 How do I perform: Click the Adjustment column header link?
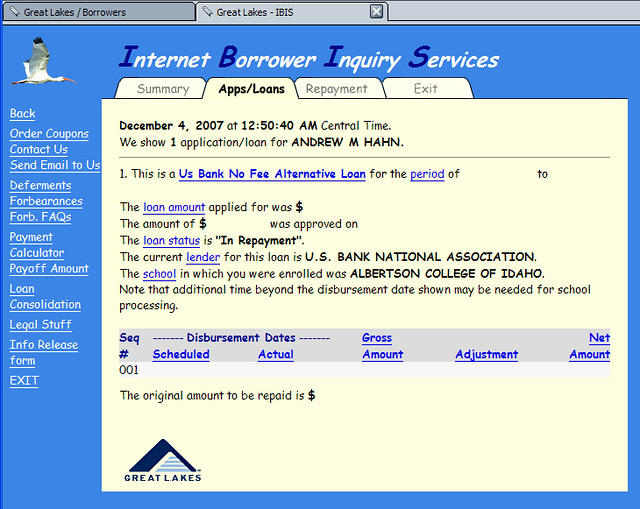(487, 354)
